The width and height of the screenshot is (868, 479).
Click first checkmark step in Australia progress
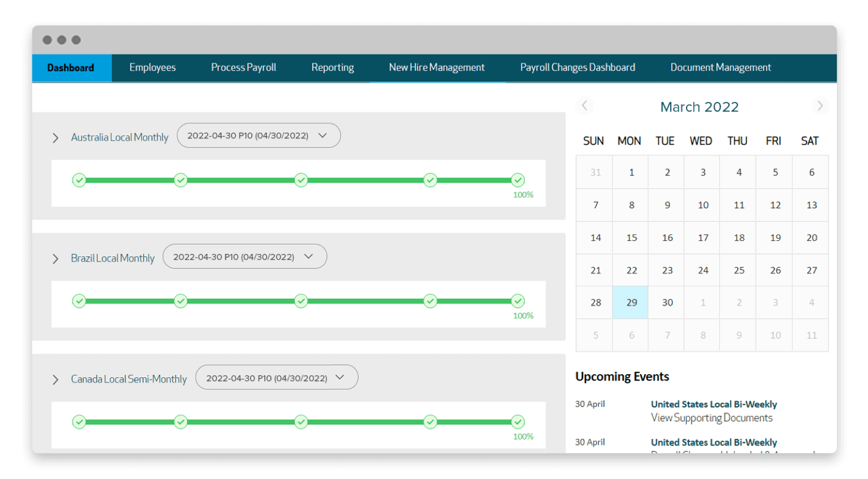79,180
